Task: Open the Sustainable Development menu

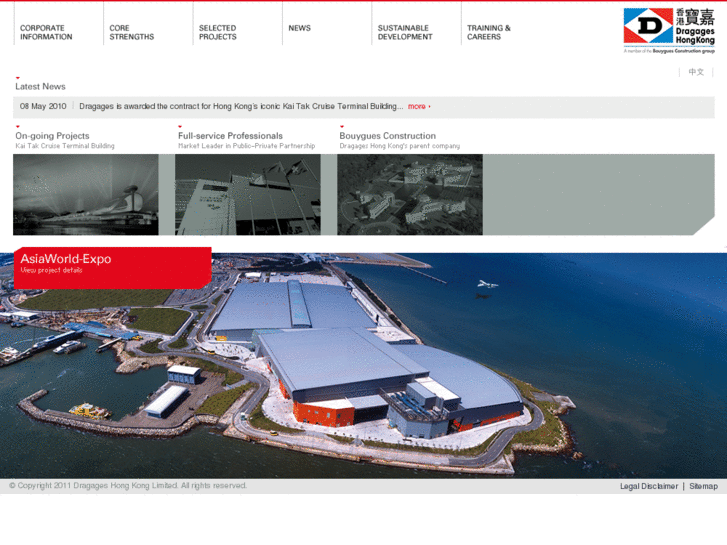Action: tap(405, 32)
